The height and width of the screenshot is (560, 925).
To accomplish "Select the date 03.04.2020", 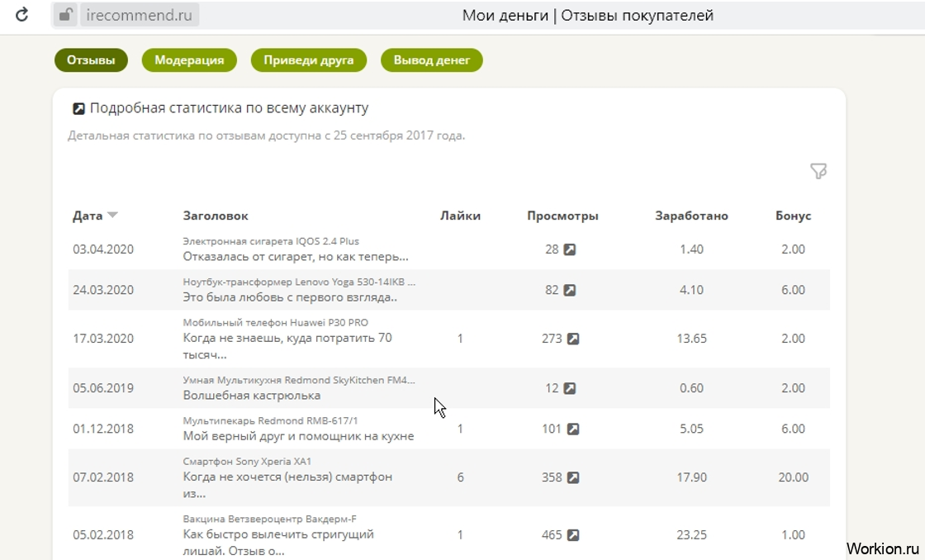I will (x=103, y=249).
